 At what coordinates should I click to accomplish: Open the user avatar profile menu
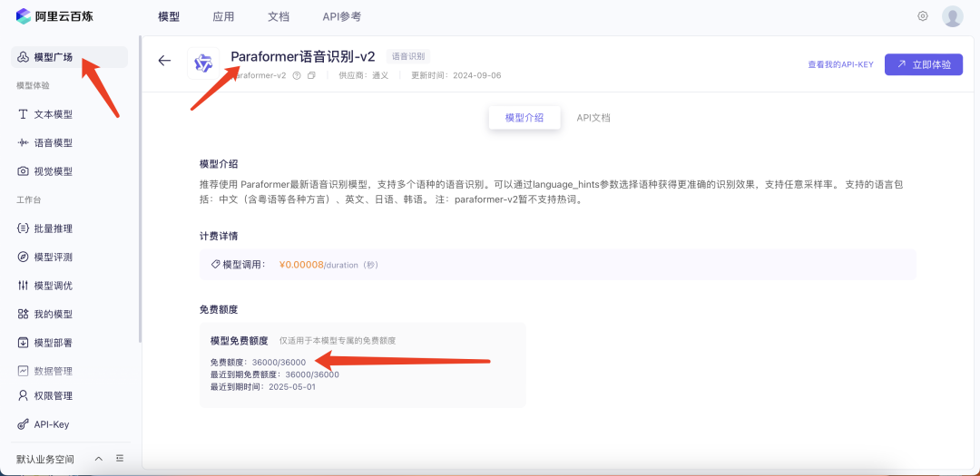(x=952, y=16)
